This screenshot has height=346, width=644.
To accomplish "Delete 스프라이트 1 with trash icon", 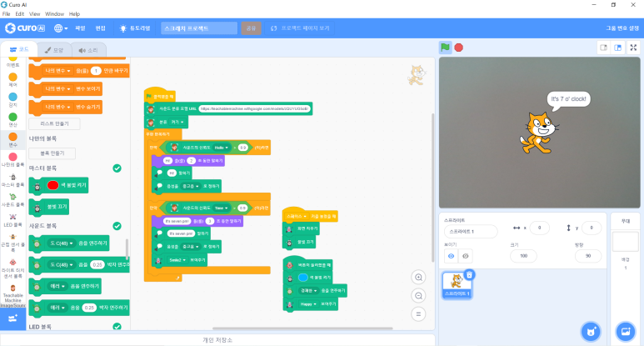I will (469, 274).
